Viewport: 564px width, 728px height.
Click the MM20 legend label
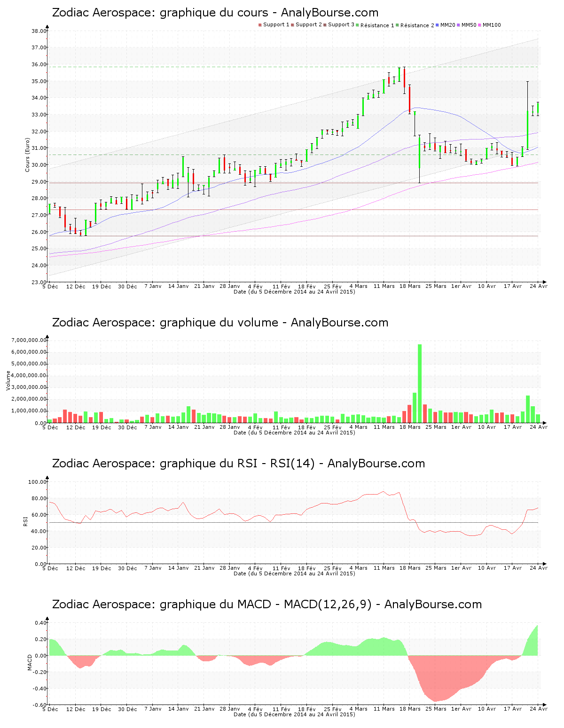coord(448,25)
